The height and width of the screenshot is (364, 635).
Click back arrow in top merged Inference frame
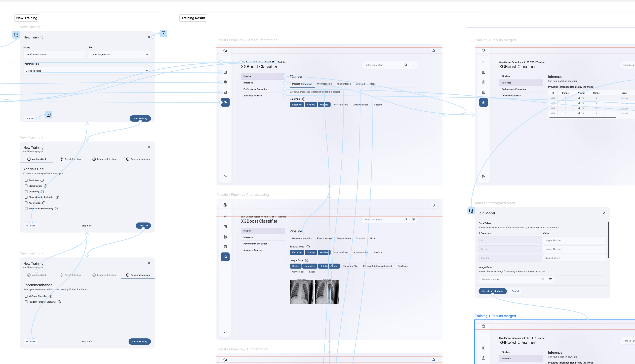point(483,62)
